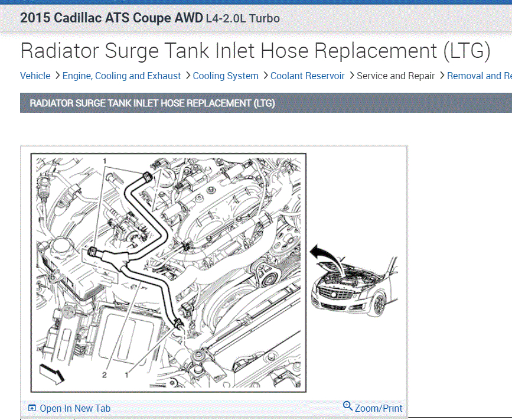This screenshot has height=420, width=512.
Task: Click the Removal and Re… breadcrumb link
Action: coord(480,76)
